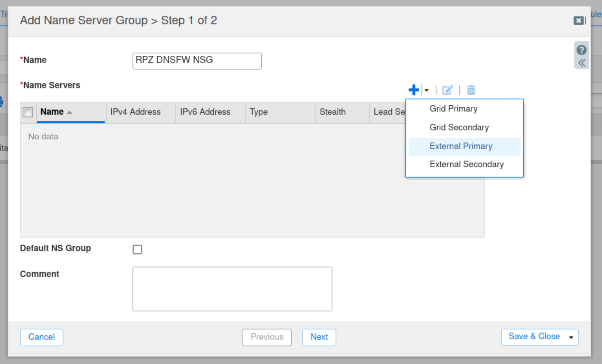The image size is (602, 364).
Task: Choose External Secondary menu option
Action: (x=466, y=164)
